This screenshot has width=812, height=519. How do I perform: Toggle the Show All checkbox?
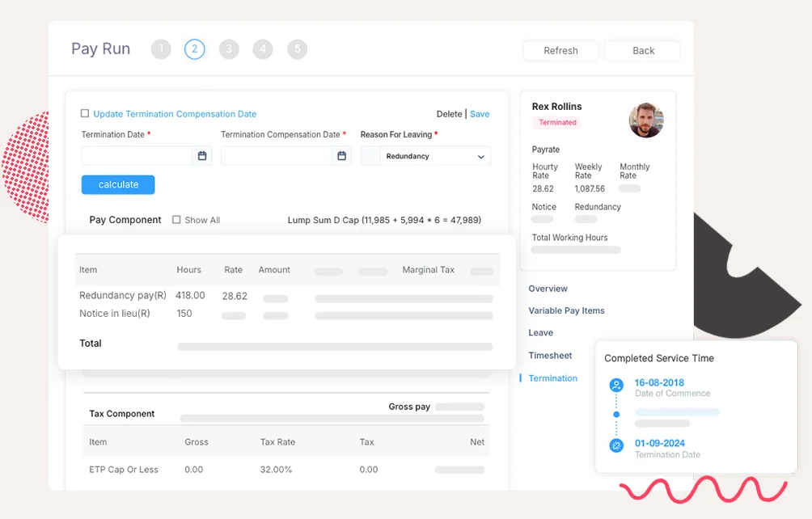(176, 220)
